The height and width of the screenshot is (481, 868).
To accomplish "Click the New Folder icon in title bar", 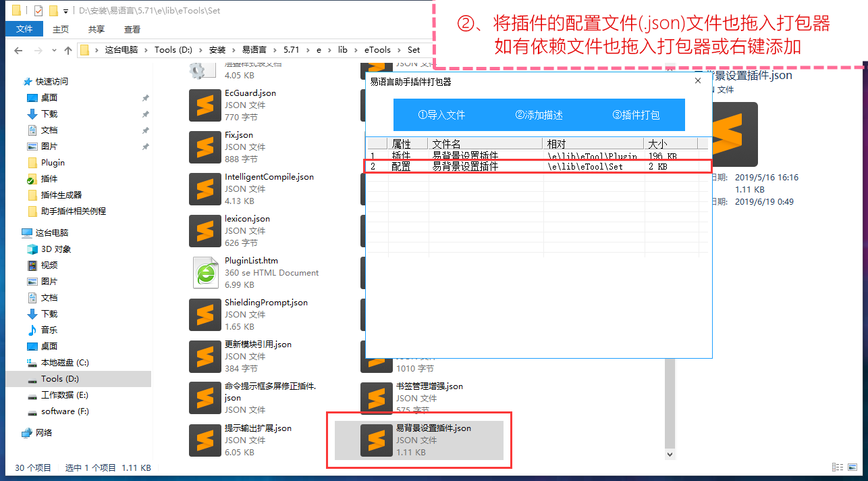I will tap(53, 11).
